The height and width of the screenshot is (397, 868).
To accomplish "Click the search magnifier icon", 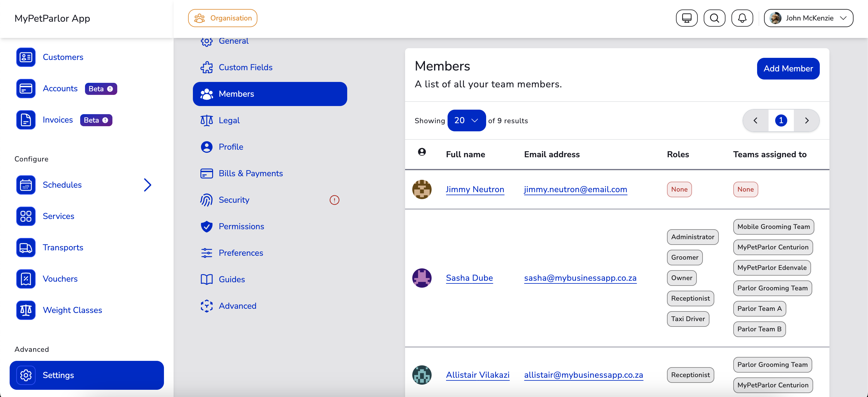I will coord(714,18).
